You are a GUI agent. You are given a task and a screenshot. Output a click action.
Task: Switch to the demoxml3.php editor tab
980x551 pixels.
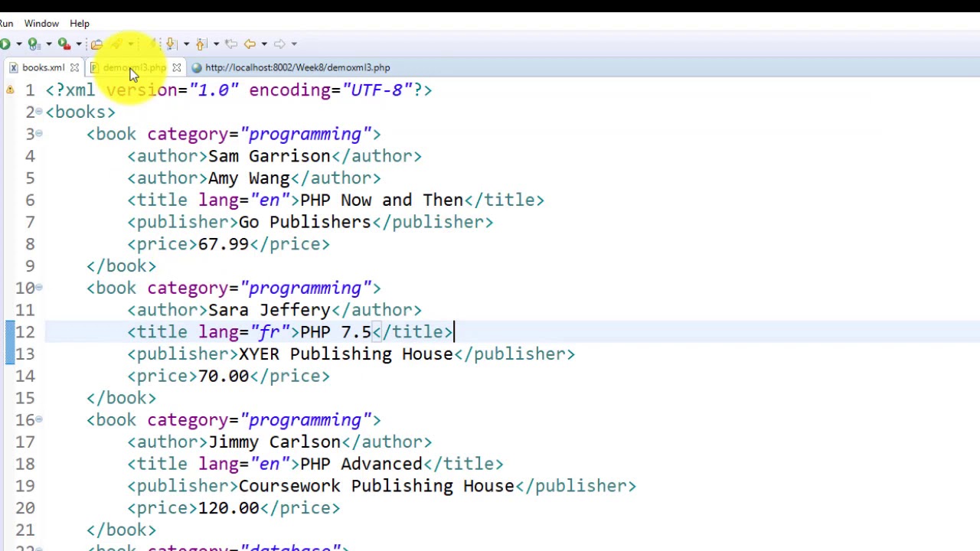134,67
